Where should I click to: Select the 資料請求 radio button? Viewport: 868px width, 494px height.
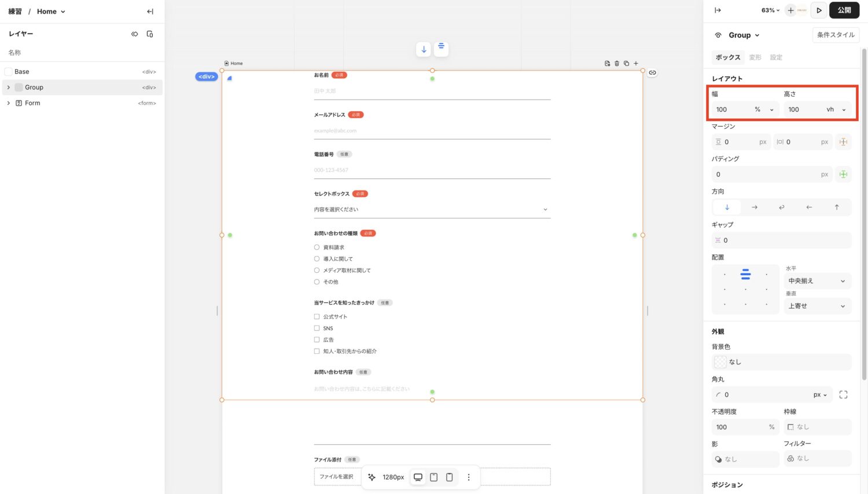[317, 247]
